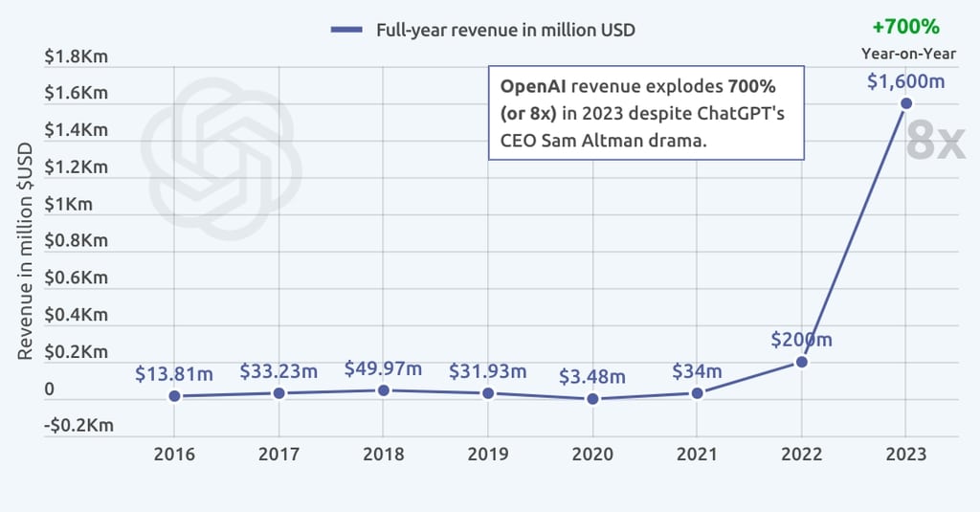Click the $3.48m data label
Image resolution: width=980 pixels, height=512 pixels.
click(592, 377)
